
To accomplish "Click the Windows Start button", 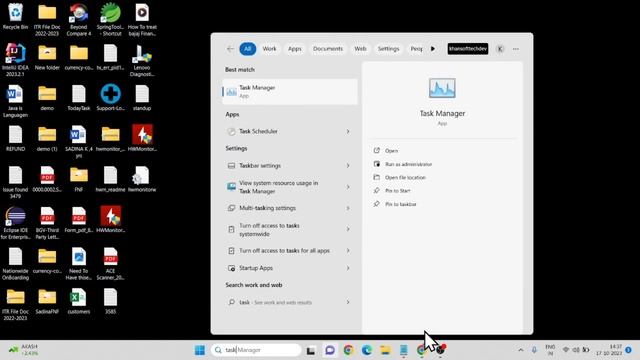I will tap(200, 350).
